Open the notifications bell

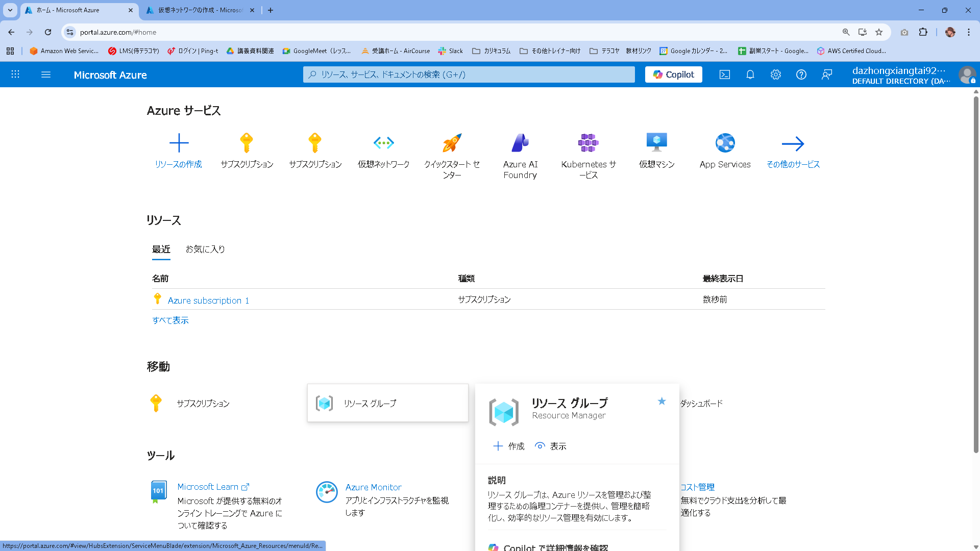(750, 75)
